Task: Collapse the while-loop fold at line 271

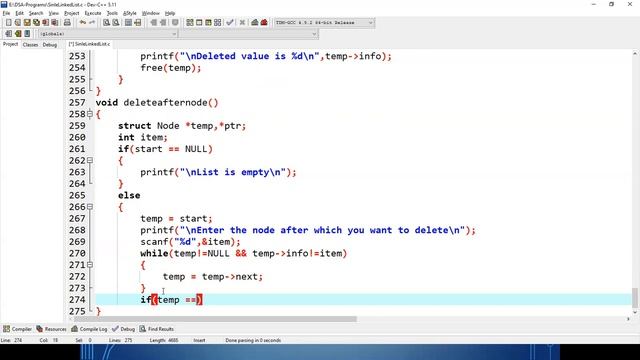Action: coord(90,265)
